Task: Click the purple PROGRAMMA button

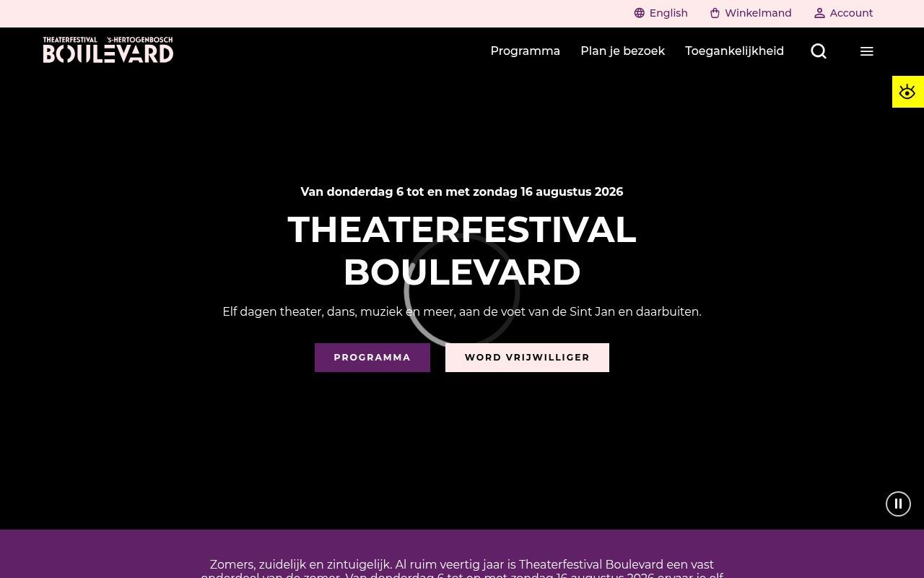Action: [x=372, y=358]
